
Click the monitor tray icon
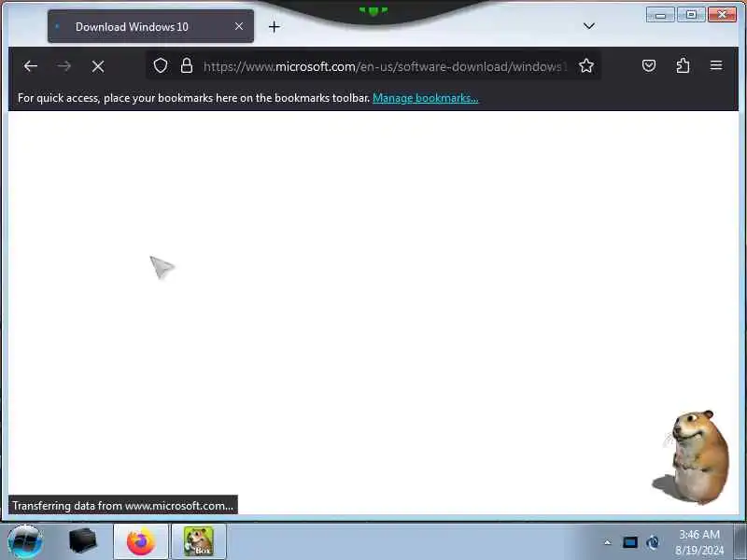click(629, 542)
